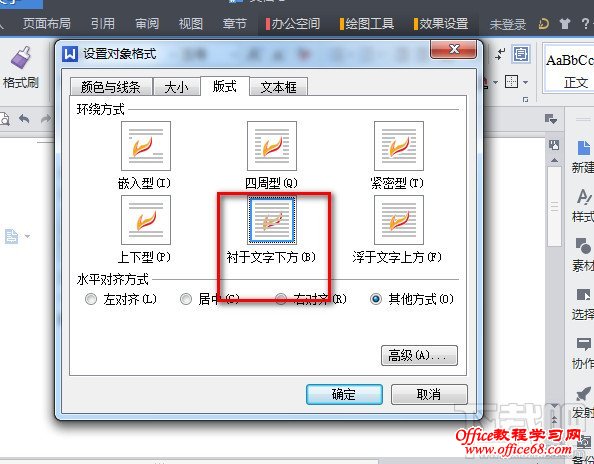Pick the 紧密型 wrapping style icon

pos(399,146)
